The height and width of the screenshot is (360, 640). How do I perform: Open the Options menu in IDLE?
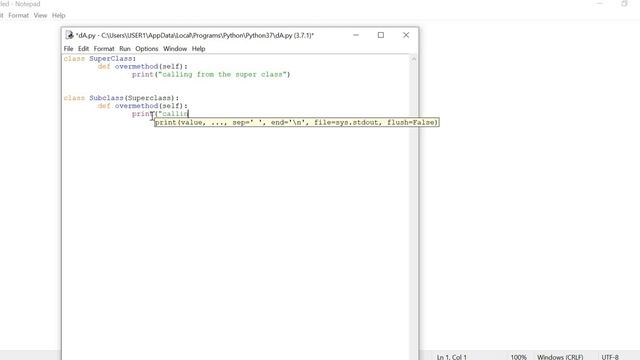[x=147, y=49]
